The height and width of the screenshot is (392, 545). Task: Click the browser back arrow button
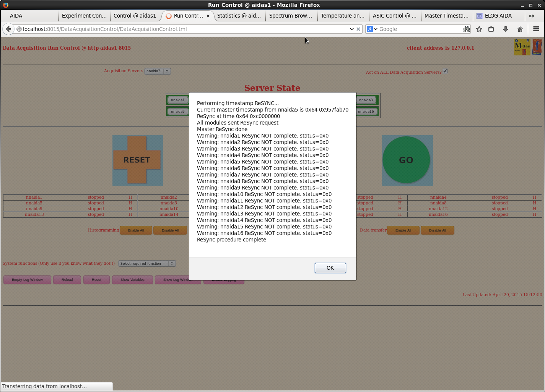click(8, 29)
